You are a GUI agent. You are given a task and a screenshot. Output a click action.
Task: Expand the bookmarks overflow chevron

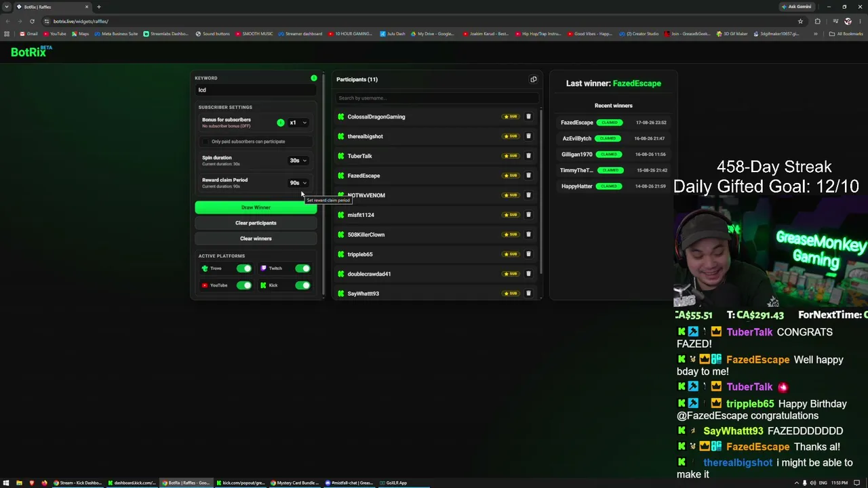815,34
